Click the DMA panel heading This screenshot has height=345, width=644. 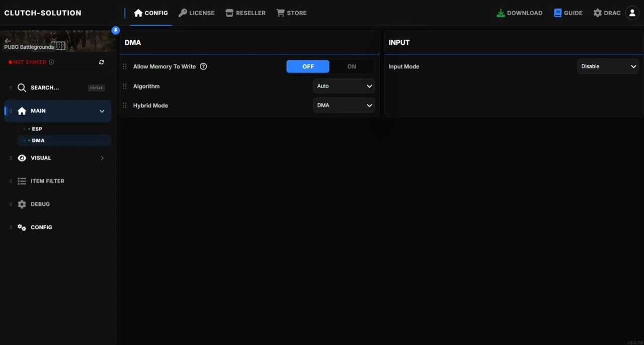point(133,43)
